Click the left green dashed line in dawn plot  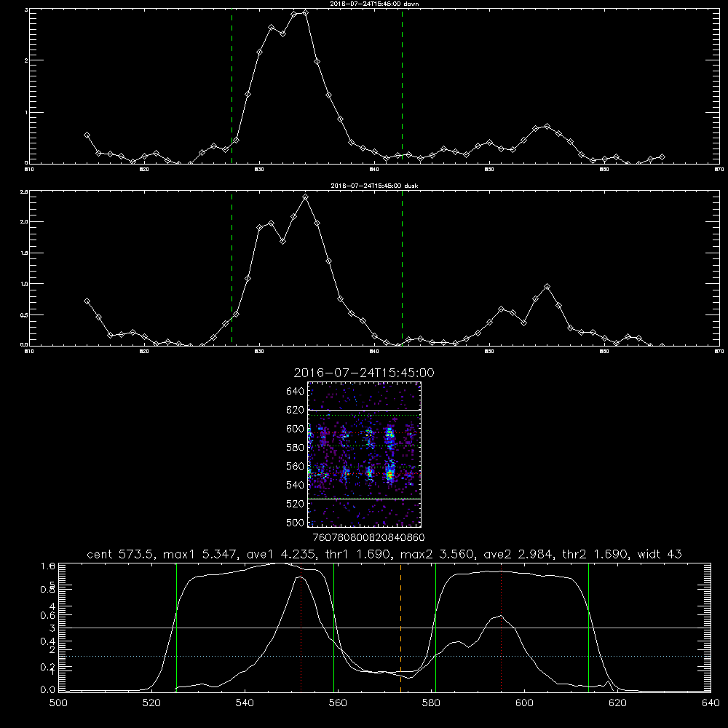(232, 86)
